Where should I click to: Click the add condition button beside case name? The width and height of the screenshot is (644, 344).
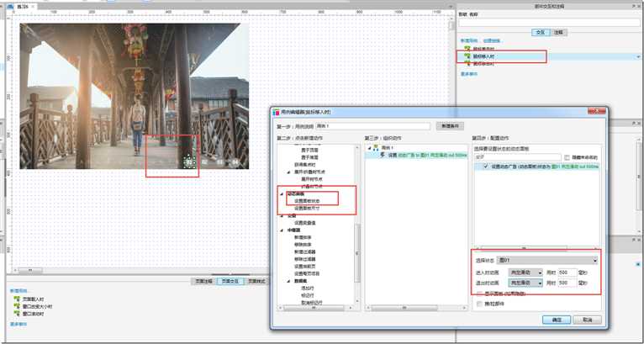[x=450, y=126]
